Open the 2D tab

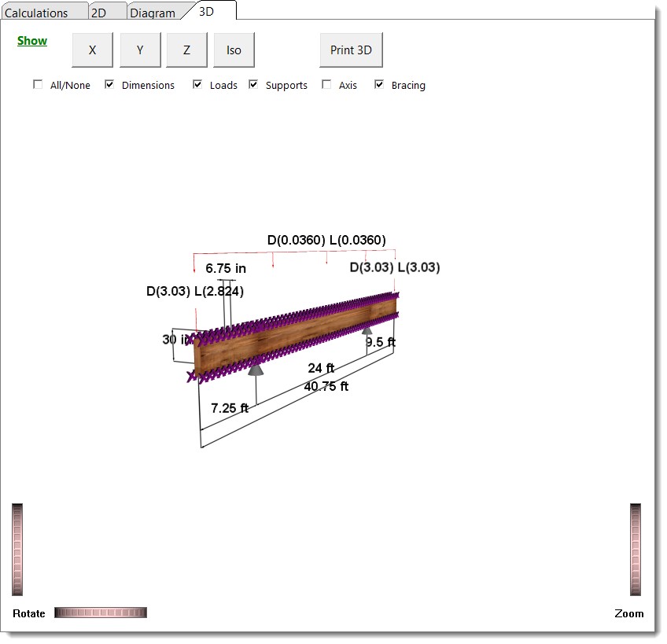[x=100, y=13]
